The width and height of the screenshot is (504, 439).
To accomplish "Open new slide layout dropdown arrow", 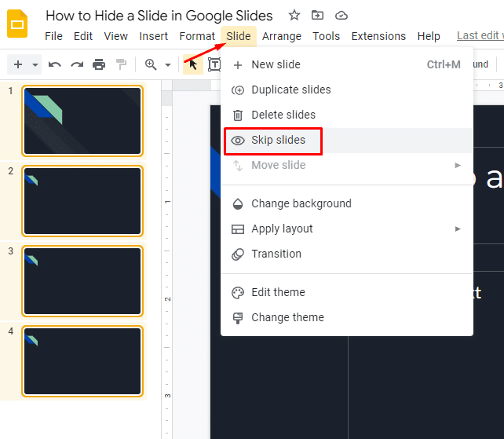I will click(35, 65).
